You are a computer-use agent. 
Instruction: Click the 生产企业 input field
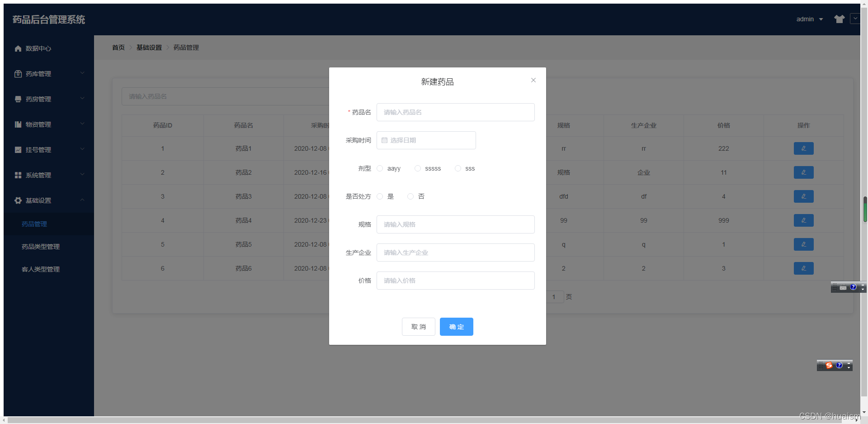[x=455, y=252]
